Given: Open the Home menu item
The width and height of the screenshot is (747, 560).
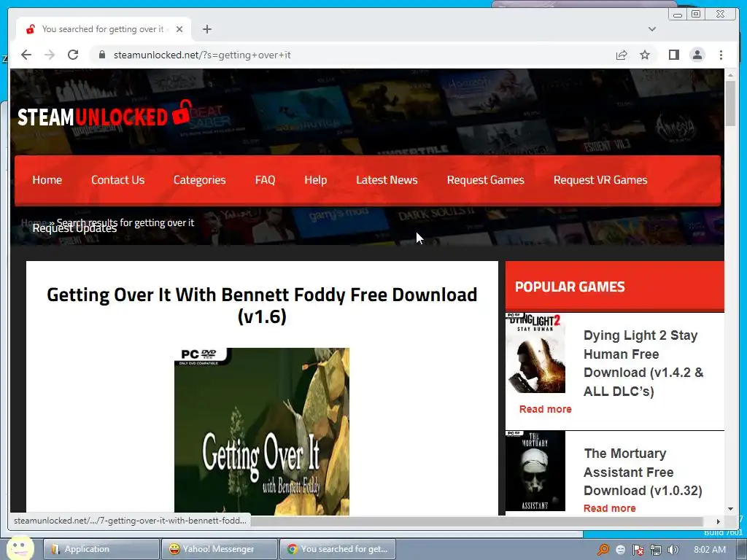Looking at the screenshot, I should pyautogui.click(x=47, y=180).
